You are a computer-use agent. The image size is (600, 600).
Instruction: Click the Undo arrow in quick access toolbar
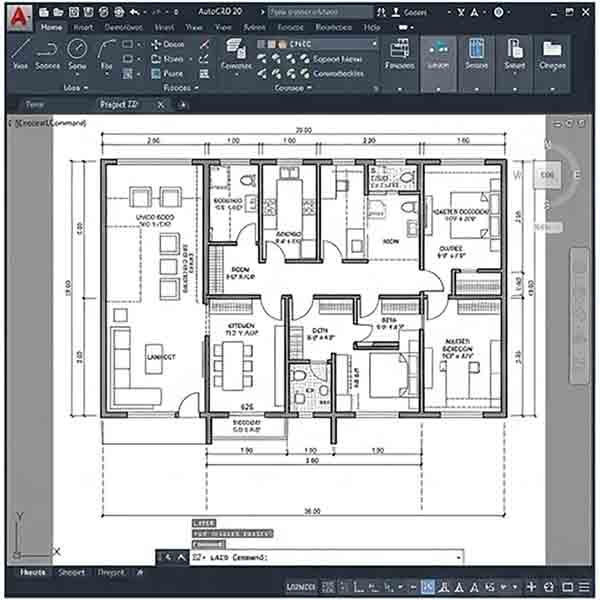click(x=135, y=12)
